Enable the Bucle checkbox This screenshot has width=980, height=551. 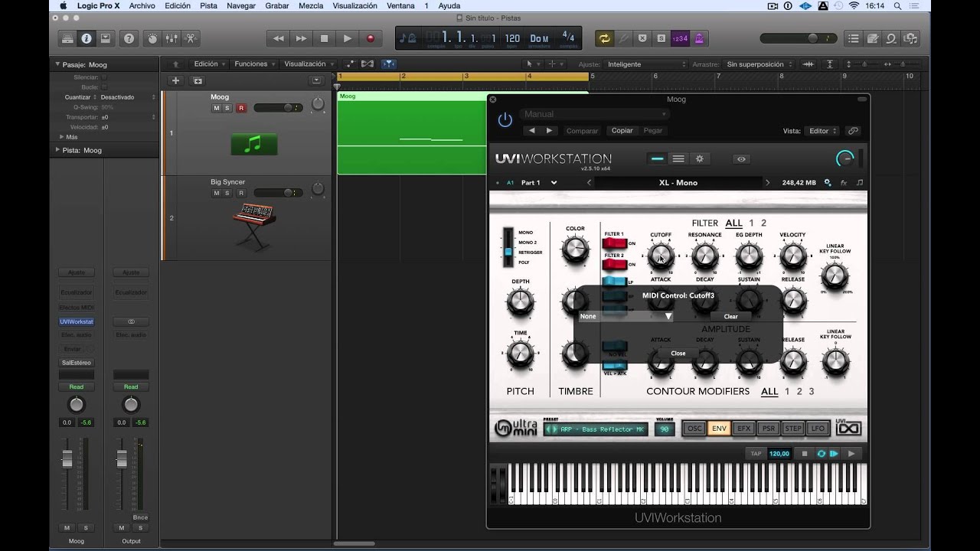click(104, 87)
